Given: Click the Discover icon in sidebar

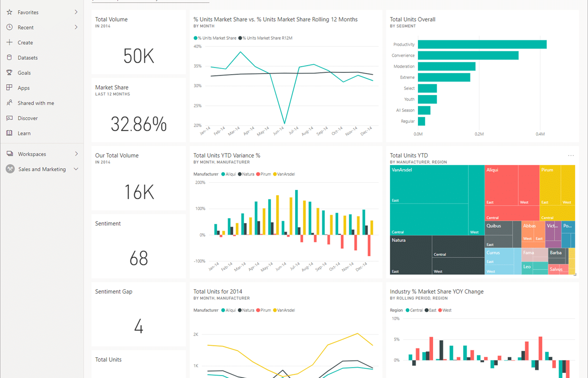Looking at the screenshot, I should (9, 118).
